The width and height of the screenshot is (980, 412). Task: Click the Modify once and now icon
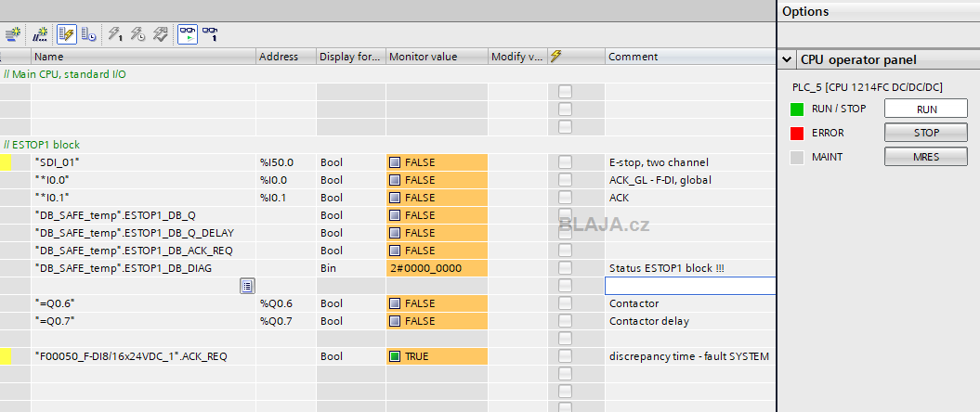tap(115, 34)
